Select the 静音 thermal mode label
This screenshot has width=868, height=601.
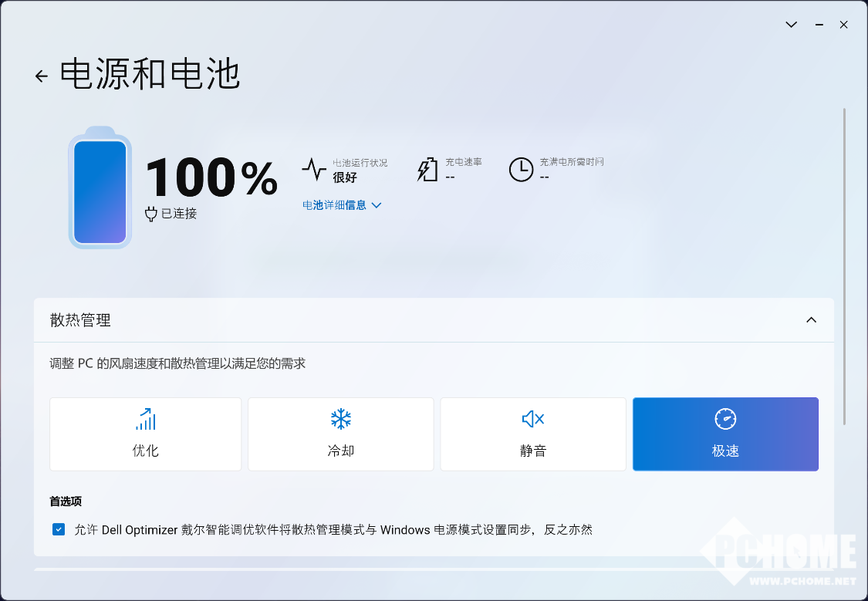(x=533, y=451)
